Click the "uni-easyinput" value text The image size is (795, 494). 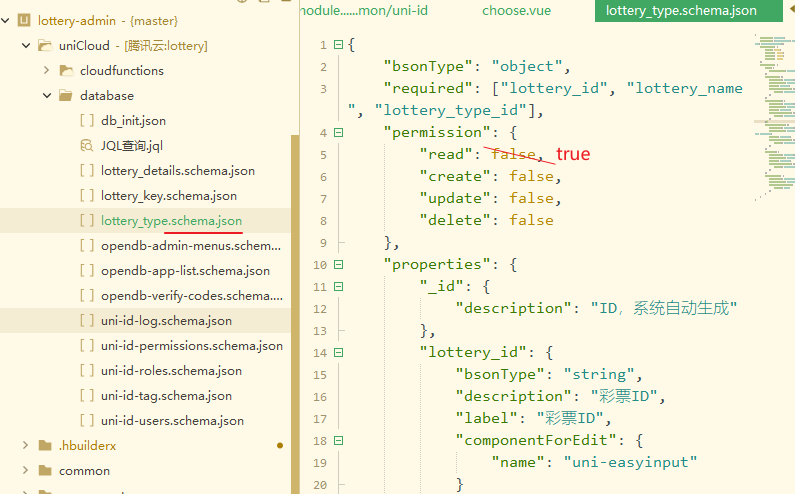click(630, 463)
